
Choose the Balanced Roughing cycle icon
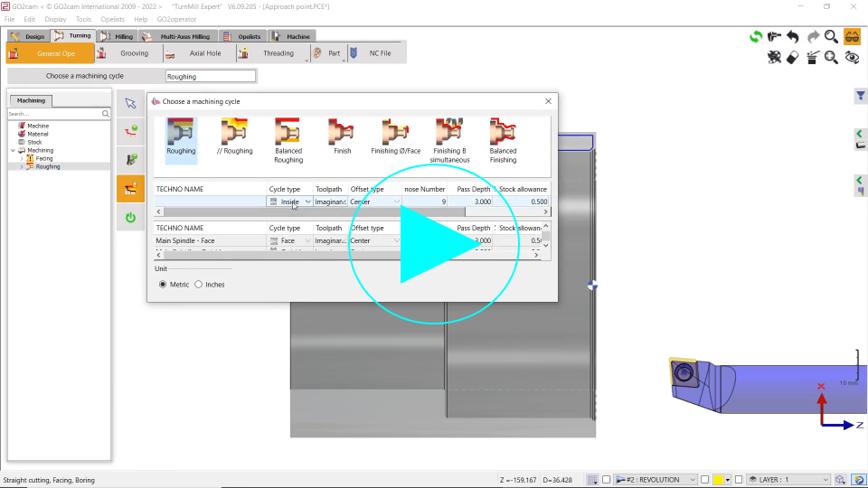pos(288,135)
